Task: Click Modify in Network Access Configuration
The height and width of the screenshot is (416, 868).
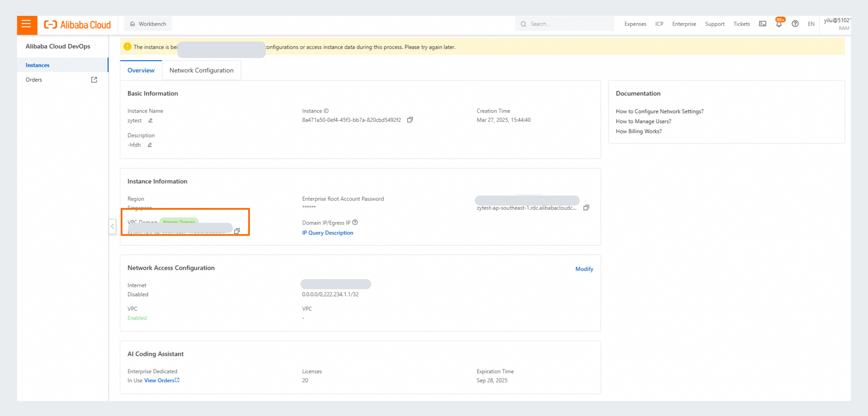Action: point(584,269)
